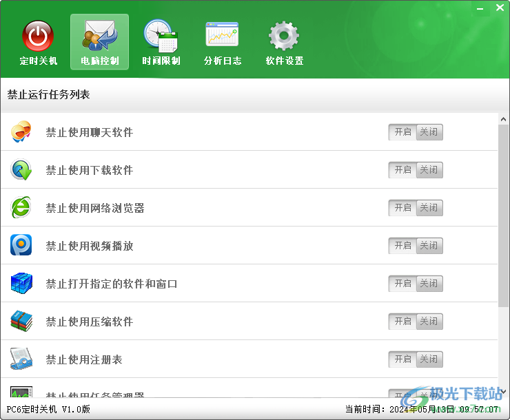The height and width of the screenshot is (420, 510).
Task: Click the 禁止打开指定的软件和窗口 label
Action: tap(112, 284)
